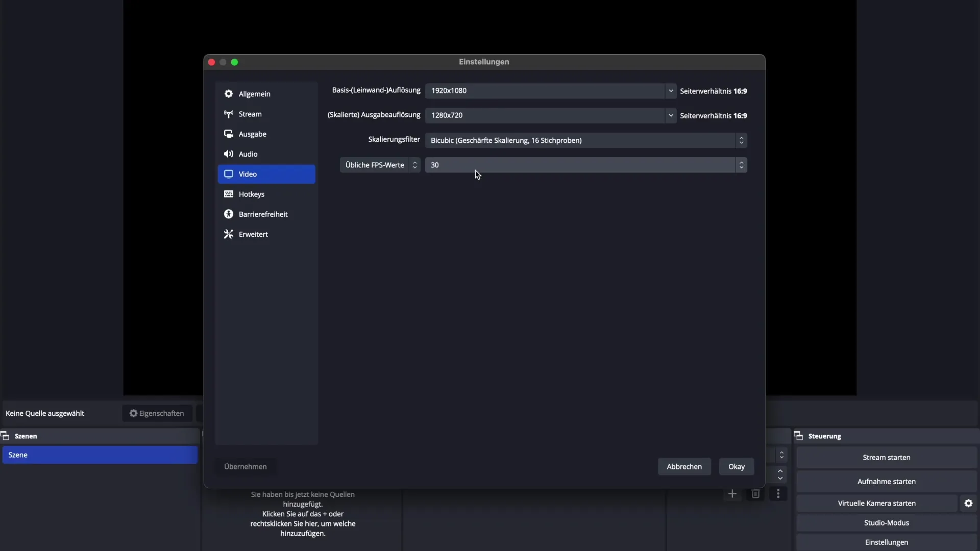Viewport: 980px width, 551px height.
Task: Confirm settings with the Okay button
Action: click(736, 466)
